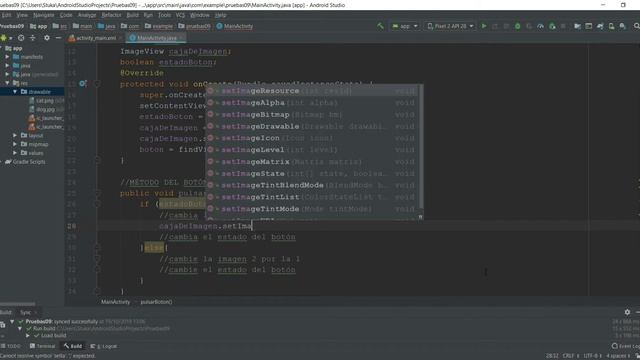The image size is (640, 360).
Task: Open the app run configuration dropdown
Action: [405, 26]
